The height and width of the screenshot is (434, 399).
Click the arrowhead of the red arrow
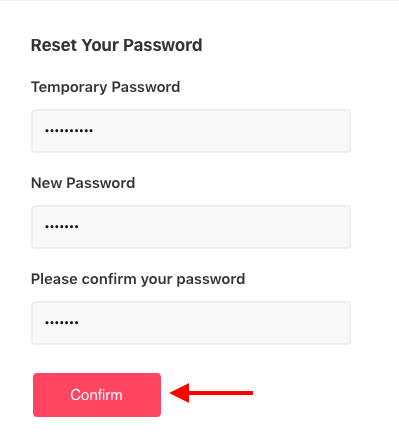pyautogui.click(x=180, y=393)
